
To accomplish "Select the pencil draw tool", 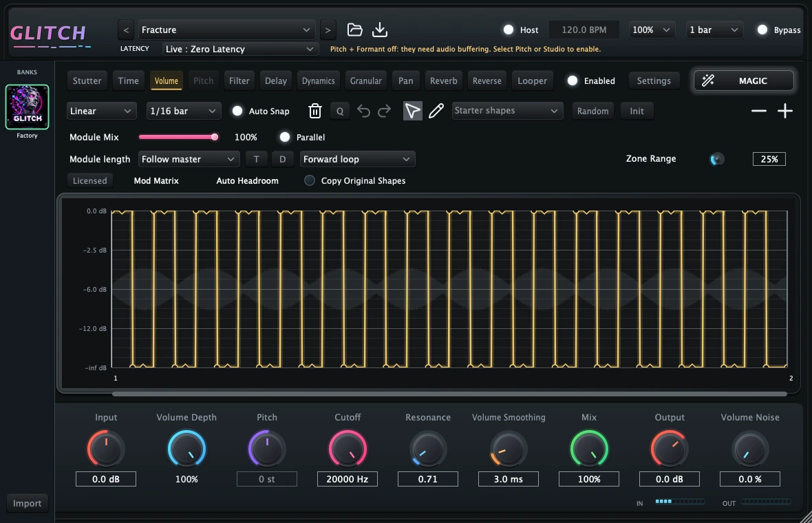I will point(436,111).
